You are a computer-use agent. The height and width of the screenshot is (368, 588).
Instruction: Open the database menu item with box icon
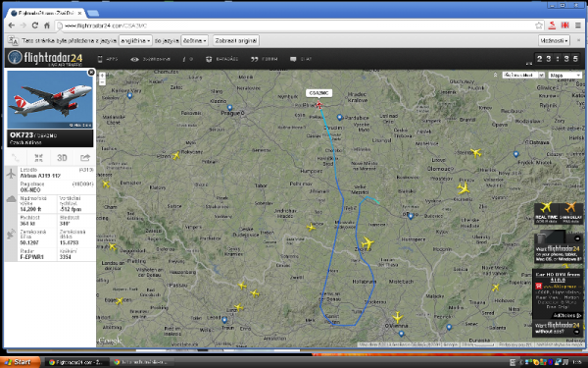[222, 59]
